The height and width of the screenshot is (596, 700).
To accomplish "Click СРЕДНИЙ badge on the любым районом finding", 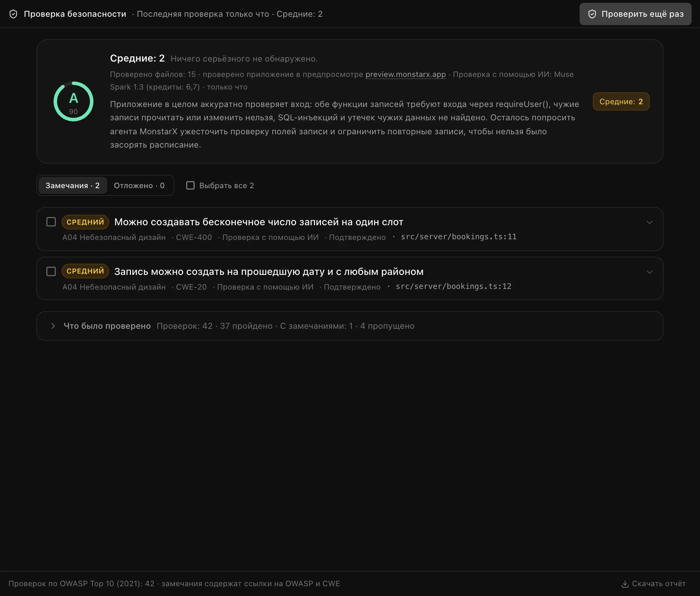I will [85, 271].
